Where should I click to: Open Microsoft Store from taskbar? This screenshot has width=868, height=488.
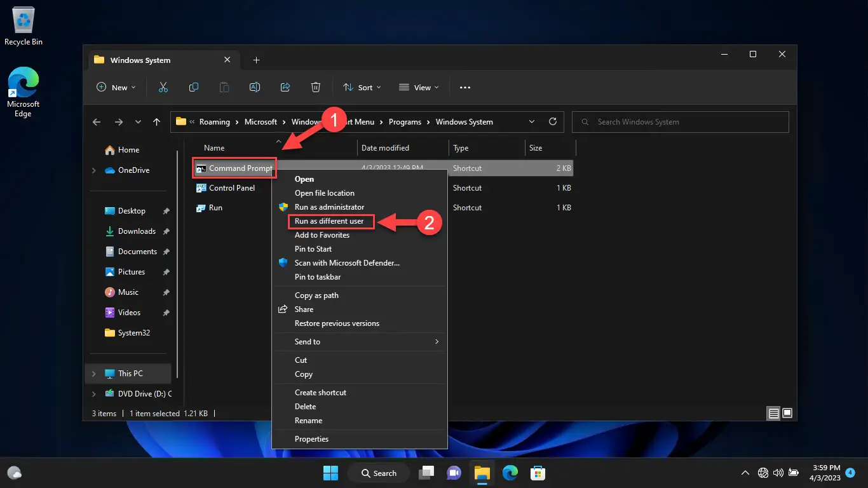point(538,473)
